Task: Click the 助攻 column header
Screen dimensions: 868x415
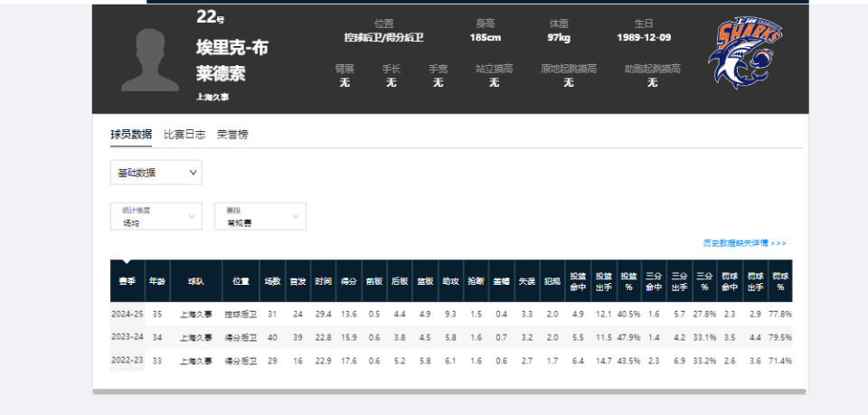Action: (450, 281)
